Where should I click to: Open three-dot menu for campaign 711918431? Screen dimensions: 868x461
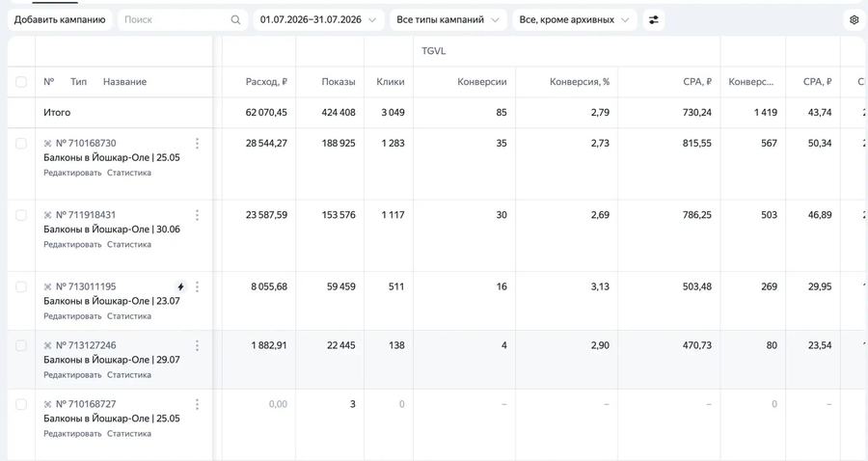coord(197,215)
